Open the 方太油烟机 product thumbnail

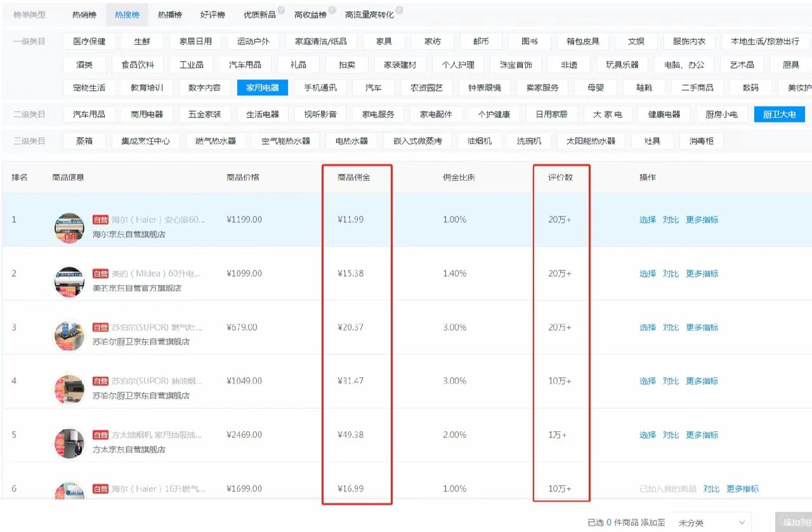click(x=69, y=443)
